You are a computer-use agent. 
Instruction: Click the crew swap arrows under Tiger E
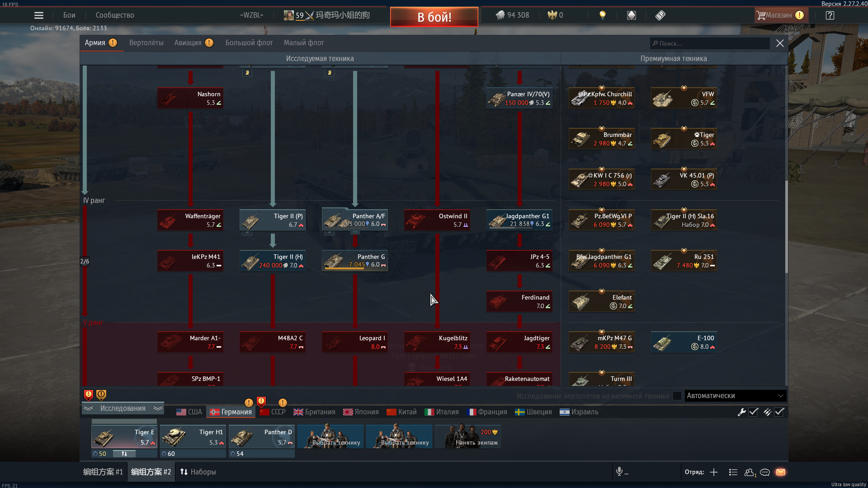[124, 454]
